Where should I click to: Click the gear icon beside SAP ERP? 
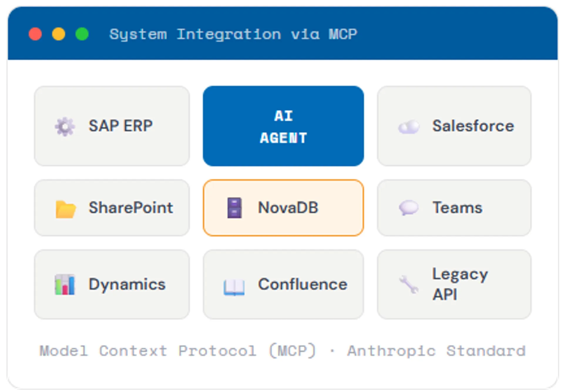click(x=65, y=126)
